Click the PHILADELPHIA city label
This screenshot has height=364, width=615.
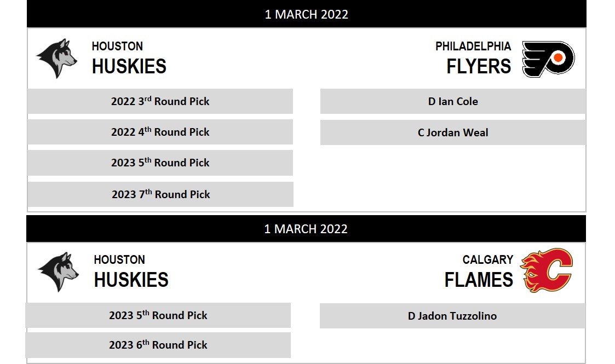coord(473,46)
